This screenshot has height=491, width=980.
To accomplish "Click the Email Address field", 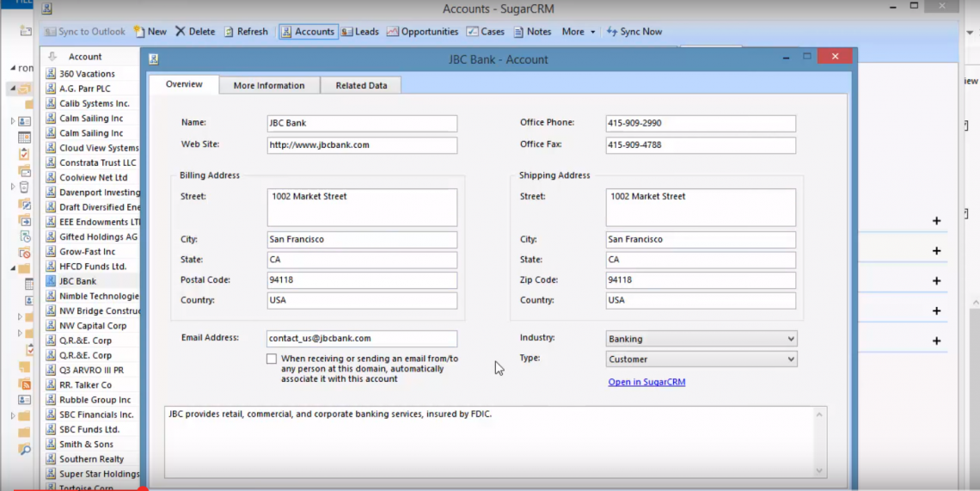I will [x=362, y=339].
